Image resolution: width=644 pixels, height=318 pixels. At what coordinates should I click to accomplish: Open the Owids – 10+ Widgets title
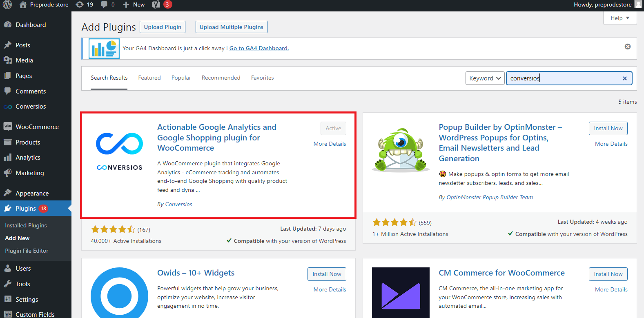[x=196, y=273]
